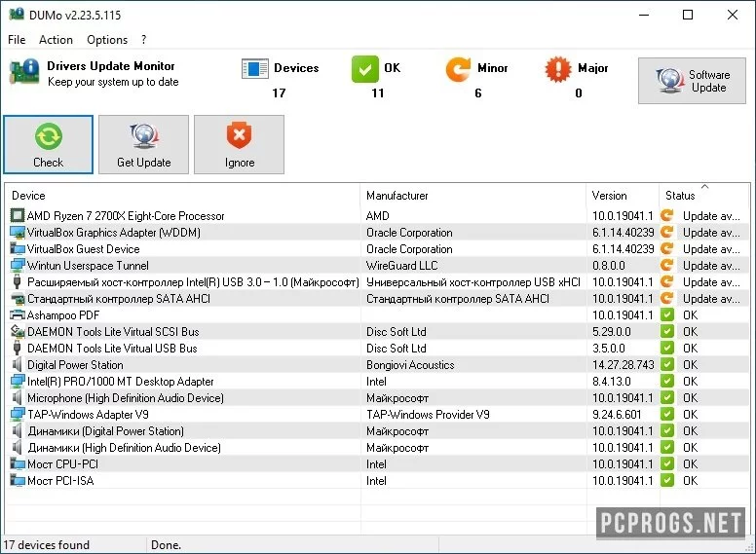Image resolution: width=756 pixels, height=554 pixels.
Task: Click the Drivers Update Monitor logo icon
Action: pyautogui.click(x=24, y=71)
